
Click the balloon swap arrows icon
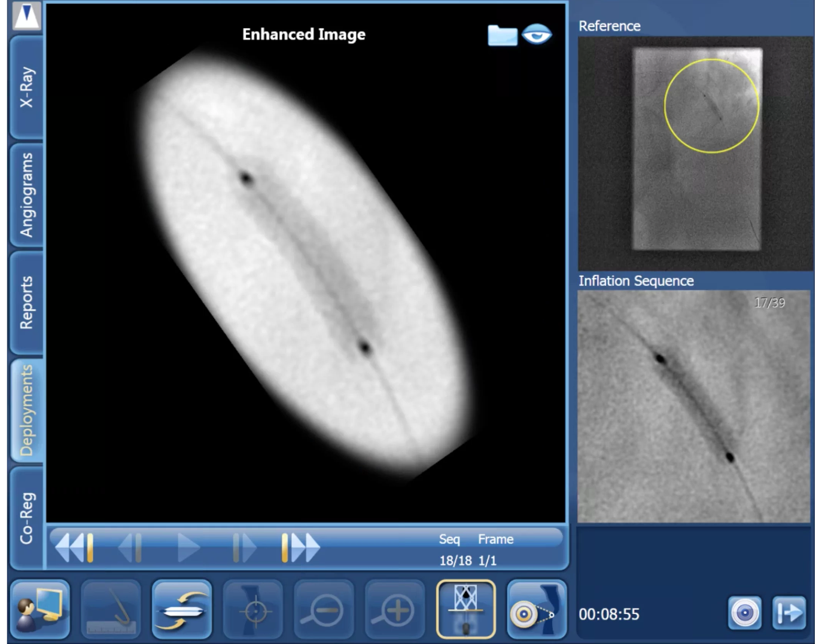pos(182,609)
